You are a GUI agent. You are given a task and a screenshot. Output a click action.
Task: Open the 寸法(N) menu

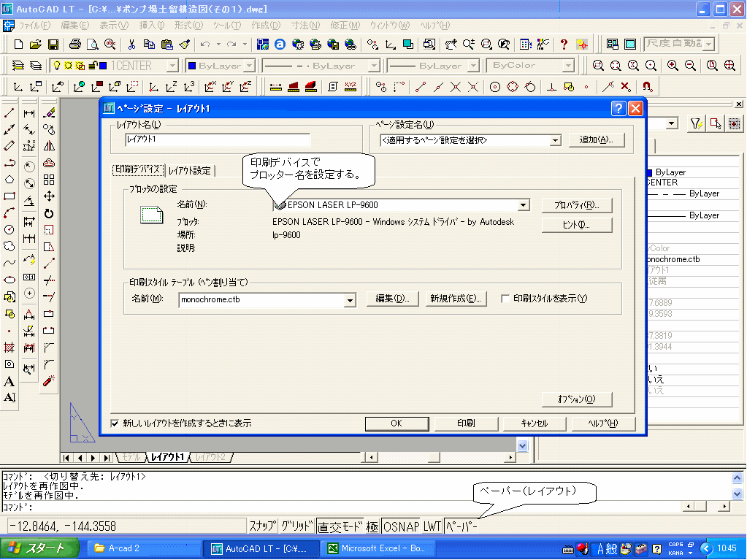point(305,26)
